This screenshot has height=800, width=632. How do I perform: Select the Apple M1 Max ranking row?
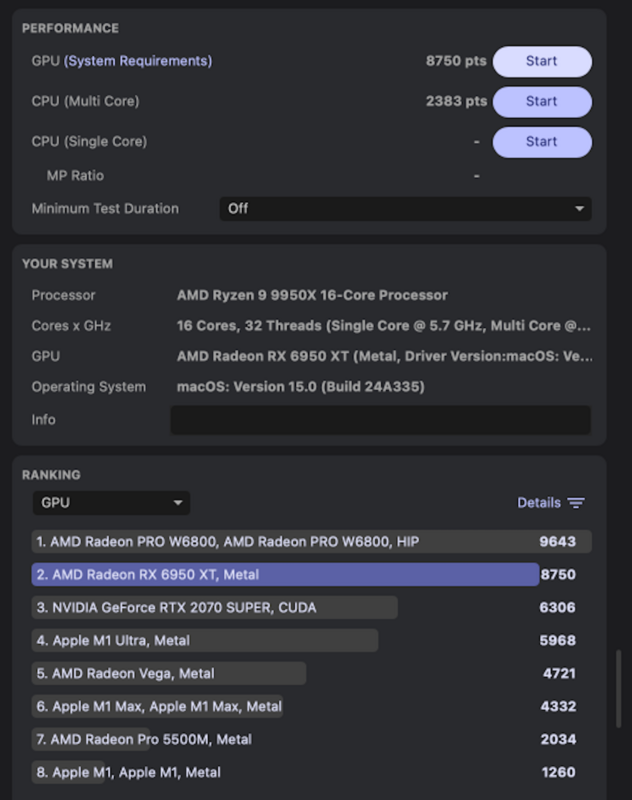[159, 706]
